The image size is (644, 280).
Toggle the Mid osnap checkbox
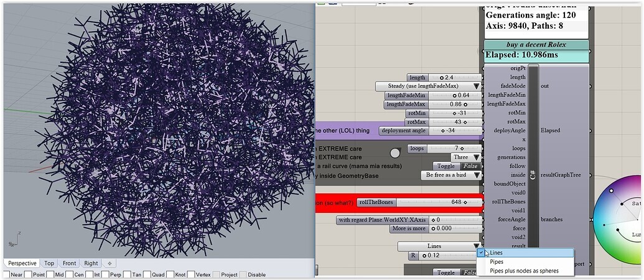pyautogui.click(x=50, y=274)
